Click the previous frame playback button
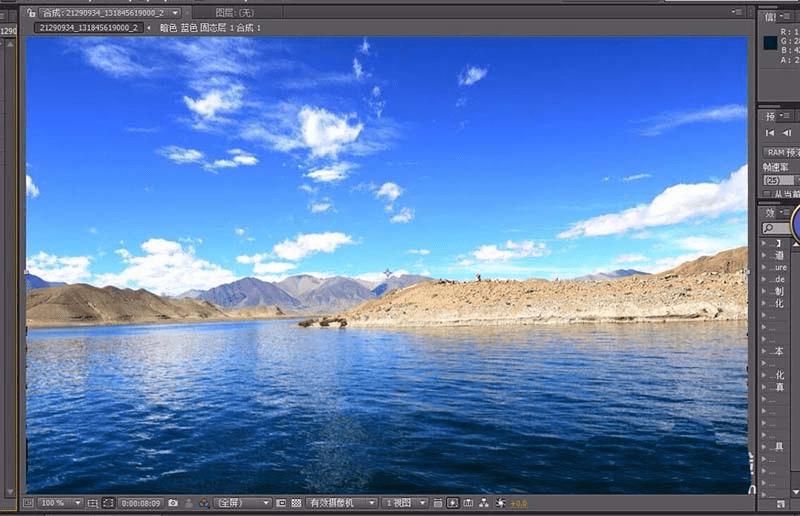Viewport: 800px width, 516px height. tap(787, 133)
